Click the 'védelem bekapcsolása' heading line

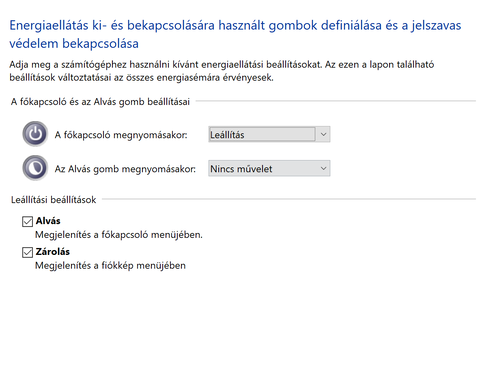[74, 44]
